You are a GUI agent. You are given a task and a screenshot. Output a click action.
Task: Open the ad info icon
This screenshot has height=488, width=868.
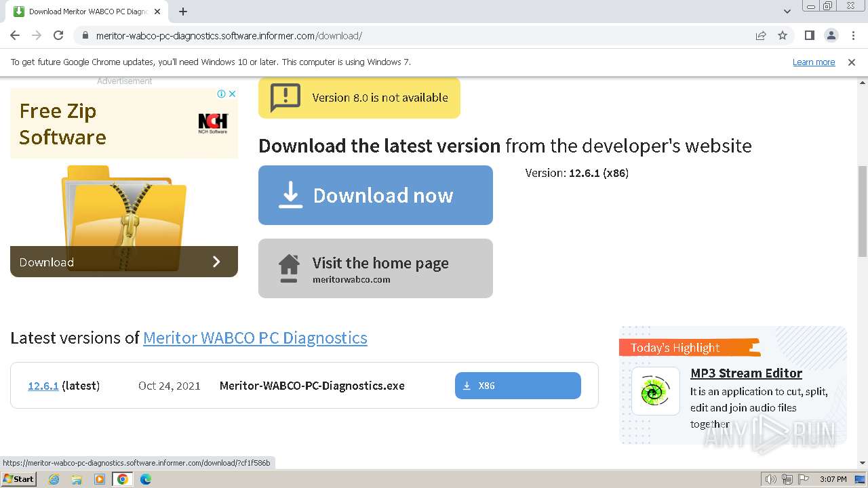pyautogui.click(x=221, y=94)
